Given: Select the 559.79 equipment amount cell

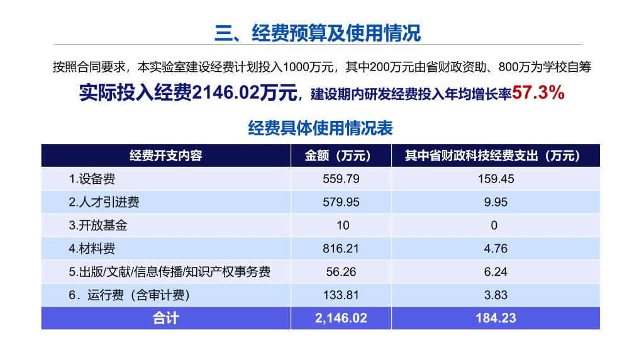Looking at the screenshot, I should (341, 179).
